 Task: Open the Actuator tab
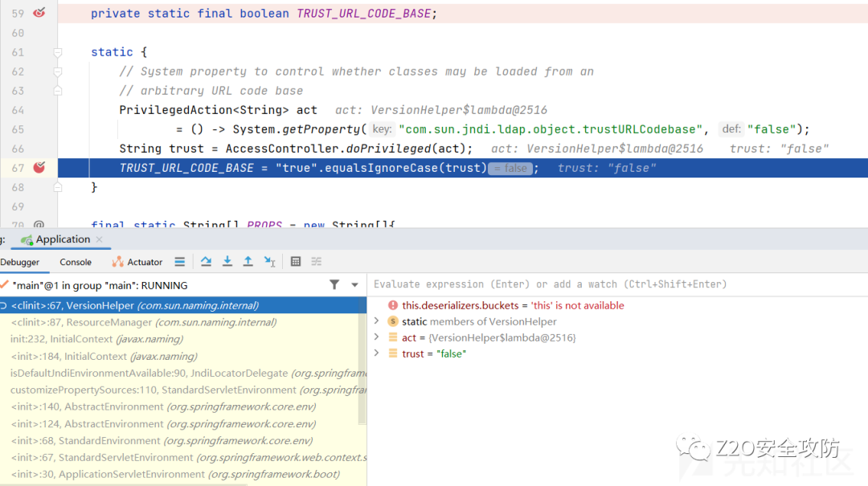tap(137, 262)
